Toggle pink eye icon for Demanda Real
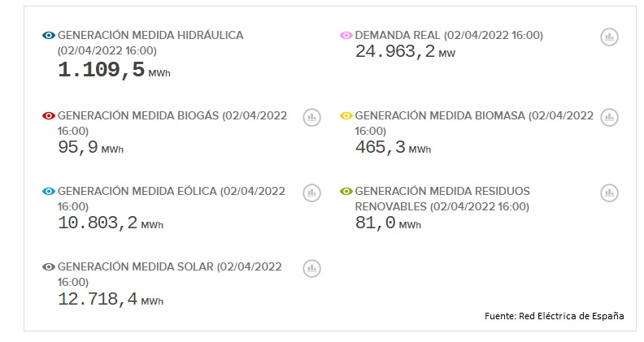This screenshot has width=644, height=342. (x=346, y=35)
